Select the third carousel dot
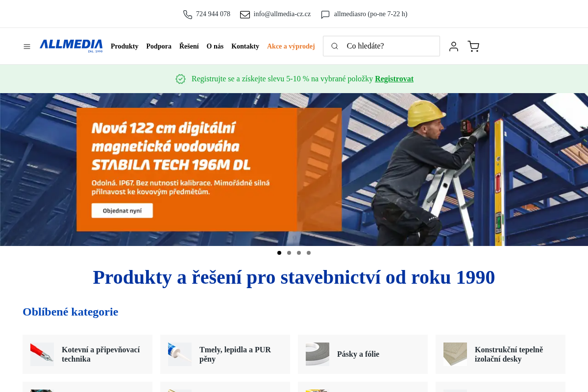 (x=299, y=253)
